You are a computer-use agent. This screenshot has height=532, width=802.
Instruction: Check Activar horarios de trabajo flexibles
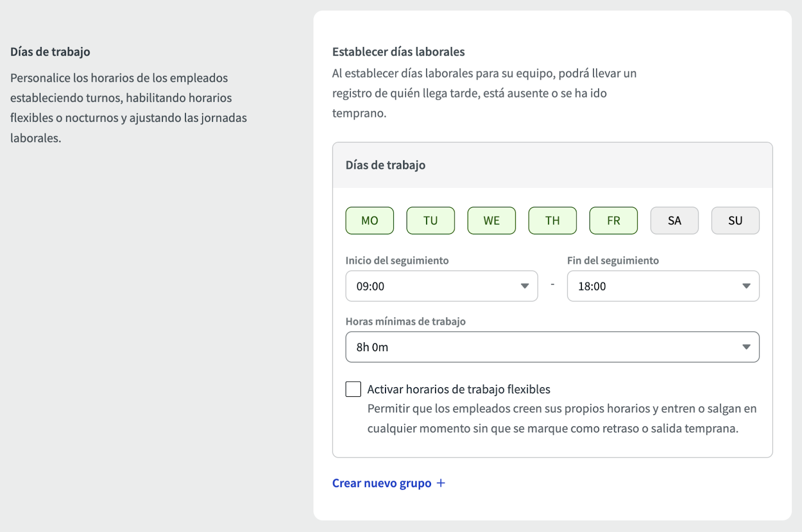pyautogui.click(x=353, y=389)
